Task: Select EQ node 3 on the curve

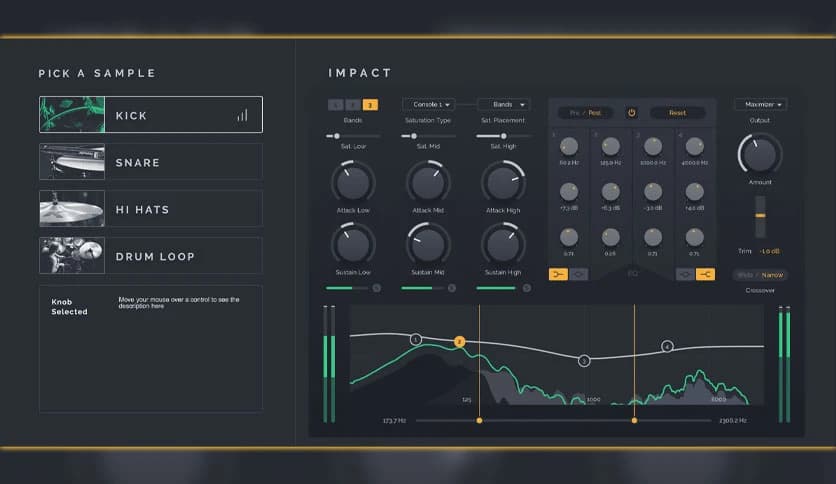Action: 585,360
